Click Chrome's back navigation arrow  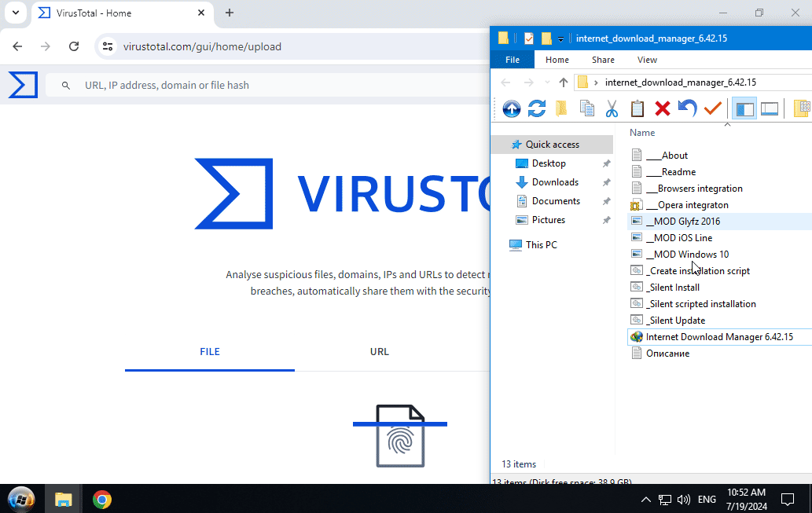tap(17, 46)
